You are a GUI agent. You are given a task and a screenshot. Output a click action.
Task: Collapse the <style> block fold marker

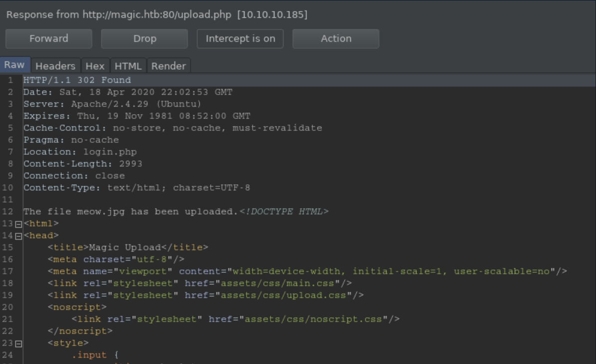[19, 344]
